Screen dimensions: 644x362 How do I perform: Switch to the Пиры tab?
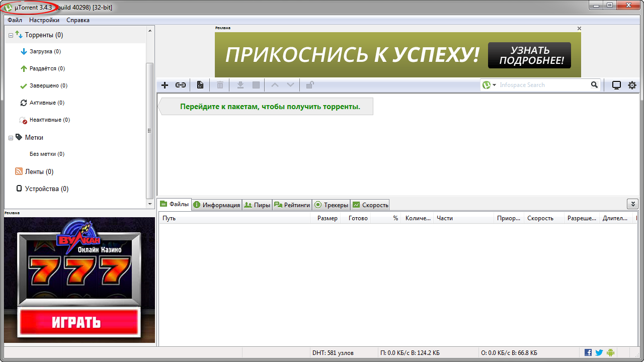[x=257, y=205]
